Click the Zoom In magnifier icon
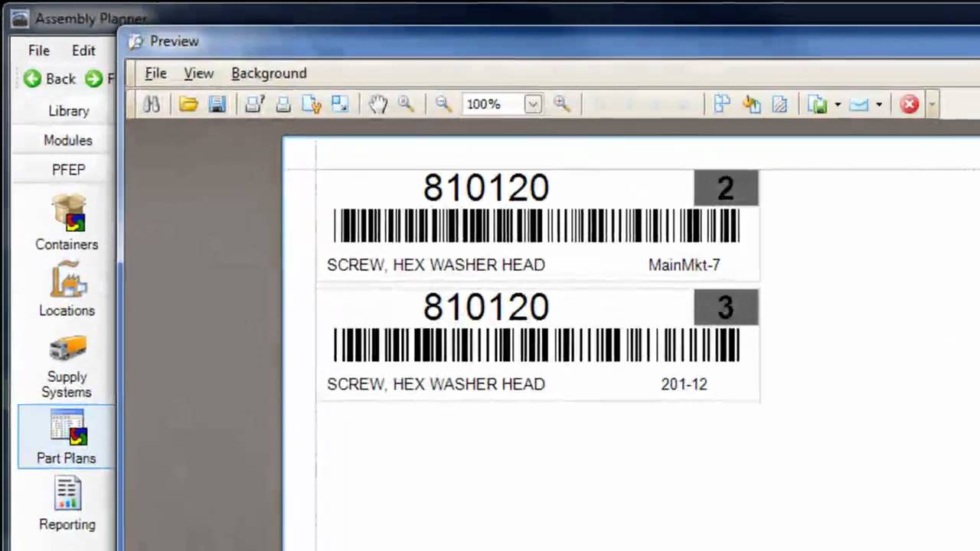 562,104
